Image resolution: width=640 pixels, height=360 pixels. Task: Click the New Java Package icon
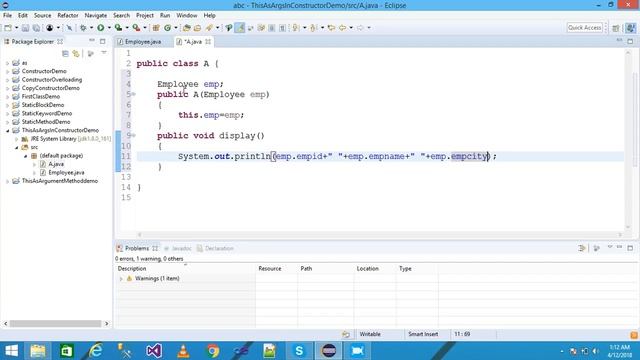pyautogui.click(x=156, y=28)
